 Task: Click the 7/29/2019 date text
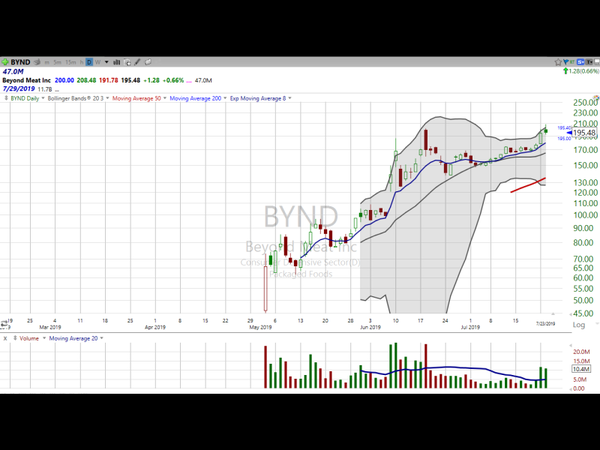click(x=19, y=89)
